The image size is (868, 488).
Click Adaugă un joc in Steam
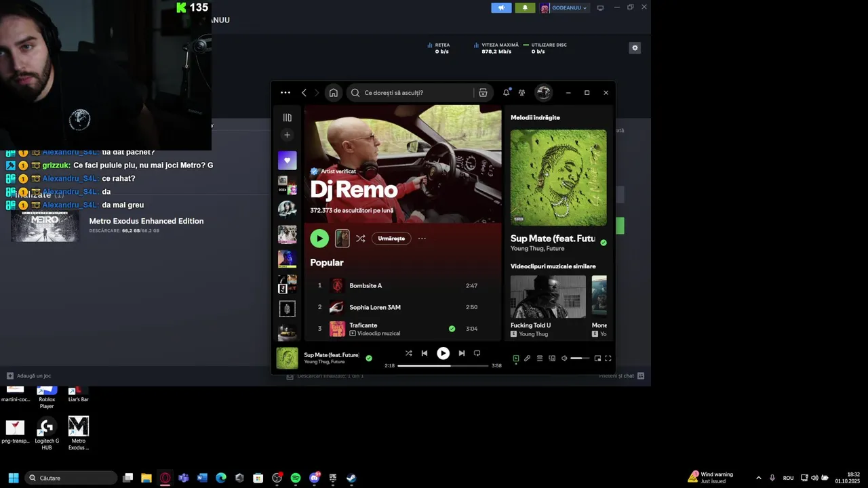point(28,375)
